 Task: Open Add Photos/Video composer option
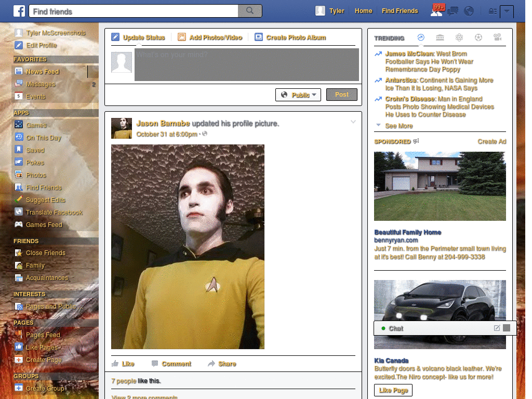click(181, 37)
